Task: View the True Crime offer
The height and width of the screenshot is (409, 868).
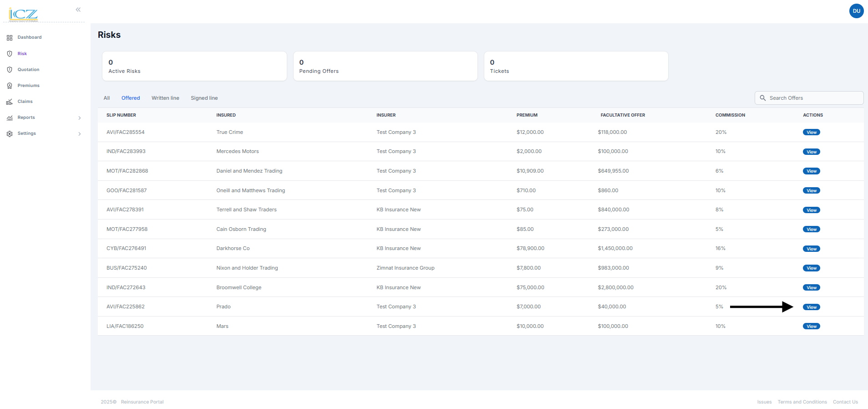Action: (811, 133)
